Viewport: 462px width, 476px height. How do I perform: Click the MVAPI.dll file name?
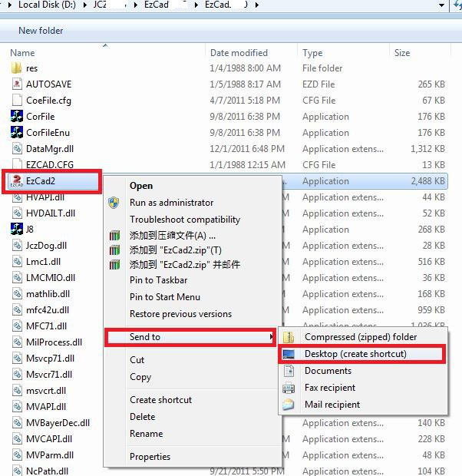[x=46, y=407]
